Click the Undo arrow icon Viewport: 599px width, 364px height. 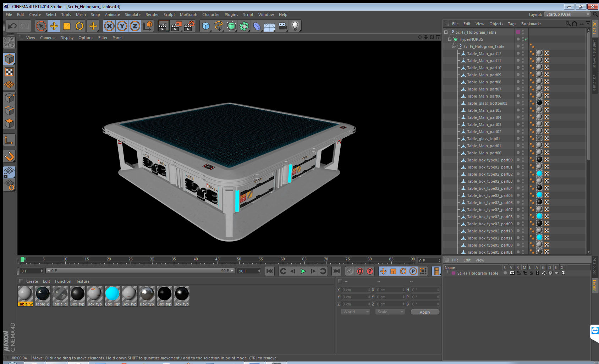tap(12, 26)
